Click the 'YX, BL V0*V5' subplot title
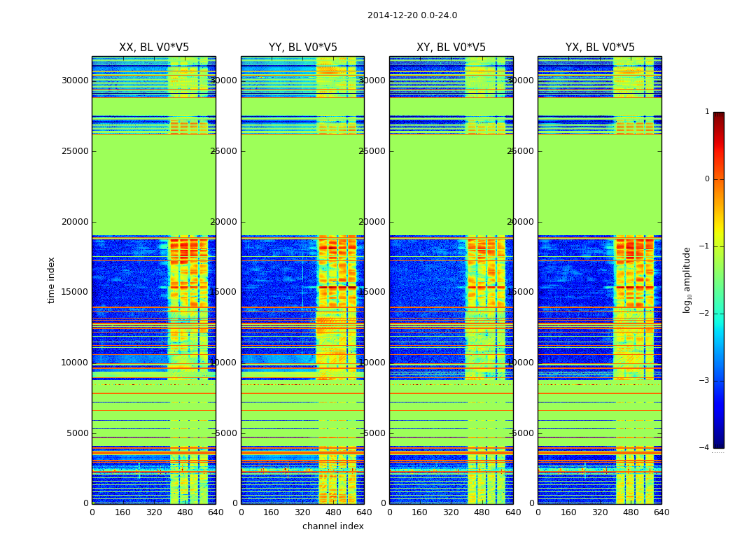This screenshot has height=560, width=735. coord(600,48)
